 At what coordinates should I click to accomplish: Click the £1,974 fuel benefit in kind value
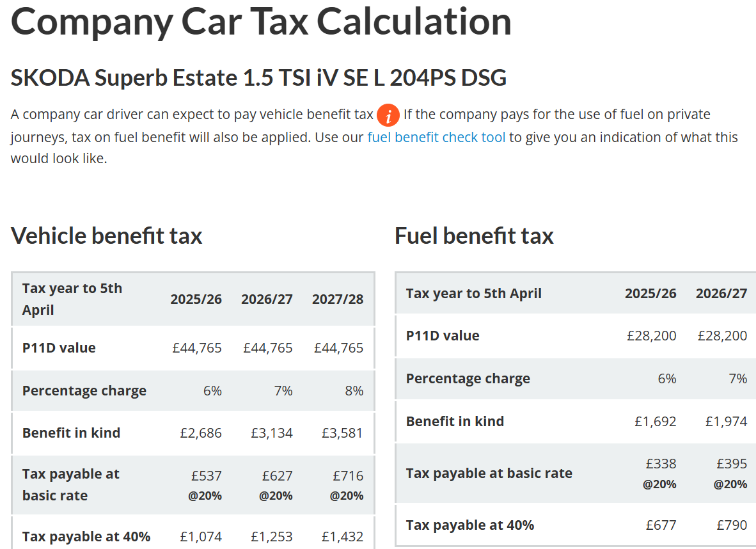click(726, 422)
